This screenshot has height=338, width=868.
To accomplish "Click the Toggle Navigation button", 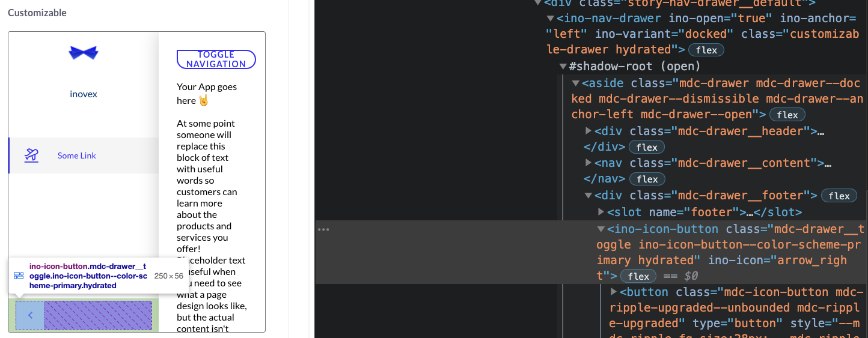I will click(x=216, y=59).
